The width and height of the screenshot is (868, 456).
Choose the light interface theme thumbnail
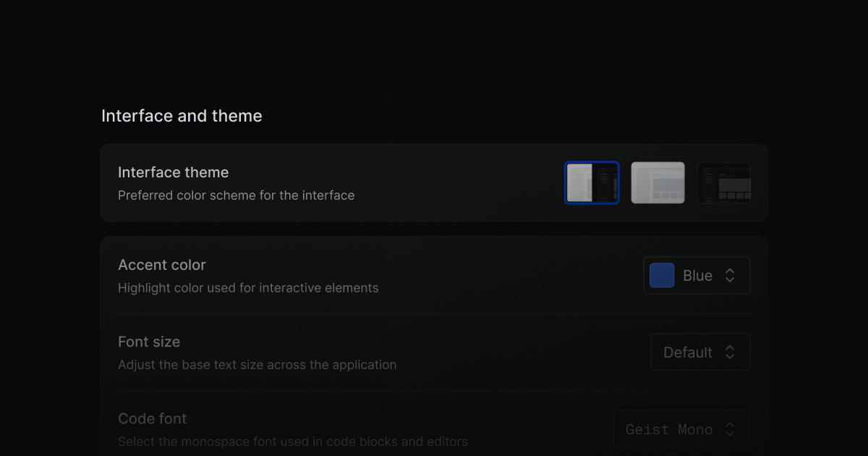pyautogui.click(x=658, y=182)
